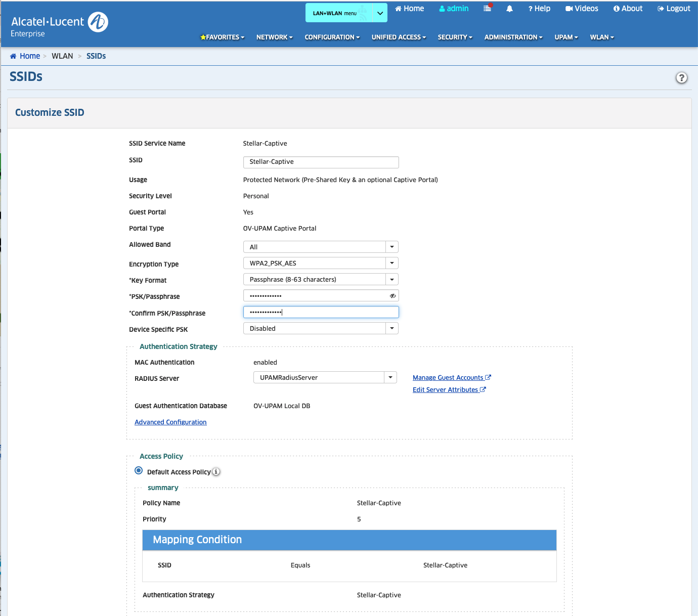Expand the LAN+WLAN menu chevron
This screenshot has height=616, width=698.
click(x=380, y=13)
